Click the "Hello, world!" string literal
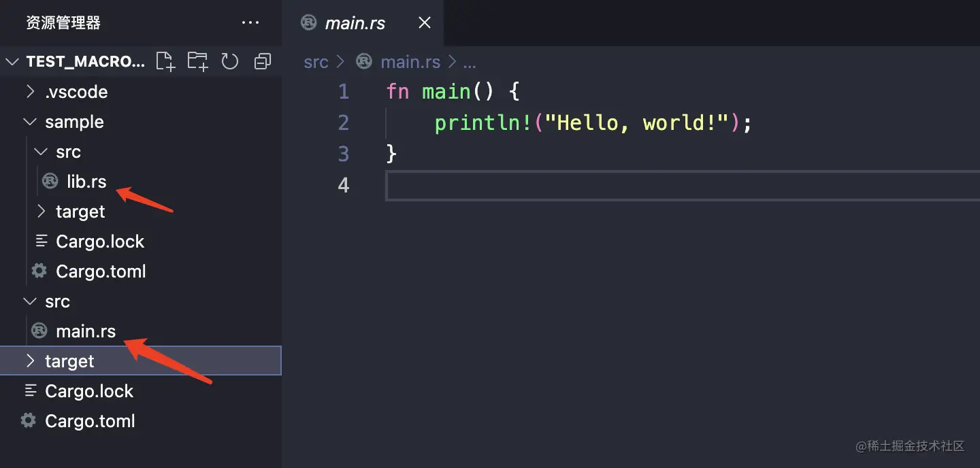This screenshot has height=468, width=980. [x=637, y=122]
